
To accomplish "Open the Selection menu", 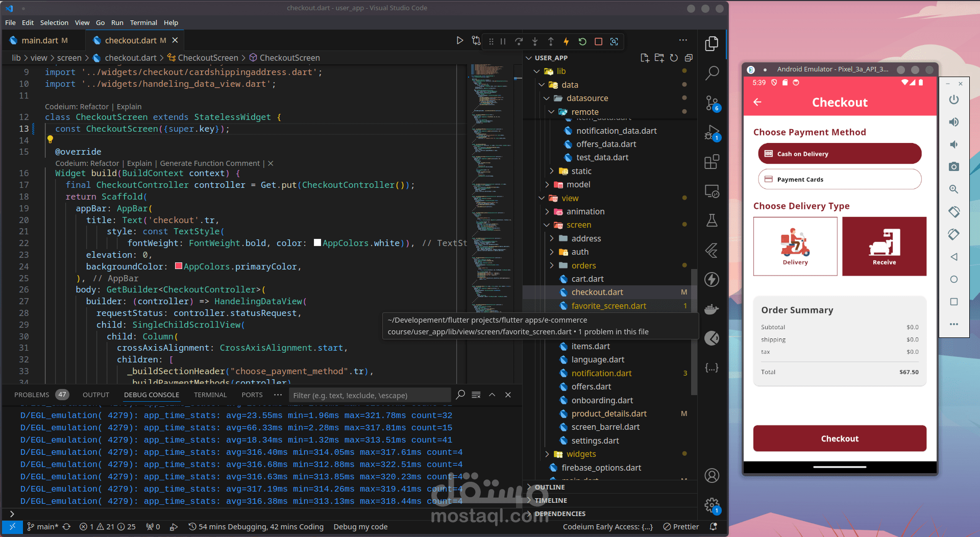I will [54, 22].
